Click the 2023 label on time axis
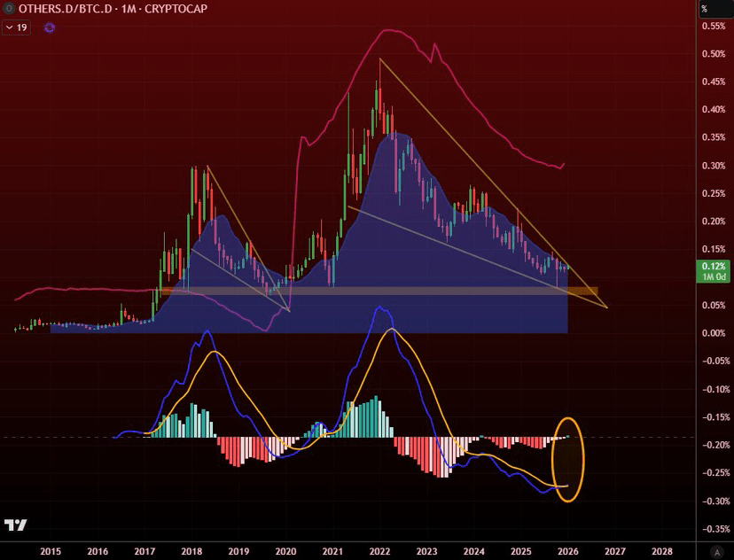This screenshot has width=734, height=560. point(427,551)
